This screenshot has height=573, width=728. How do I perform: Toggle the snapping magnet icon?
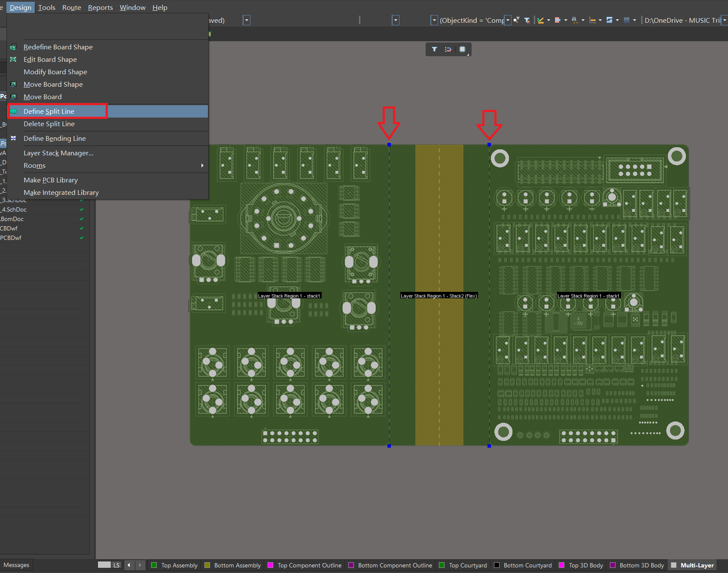pyautogui.click(x=448, y=49)
